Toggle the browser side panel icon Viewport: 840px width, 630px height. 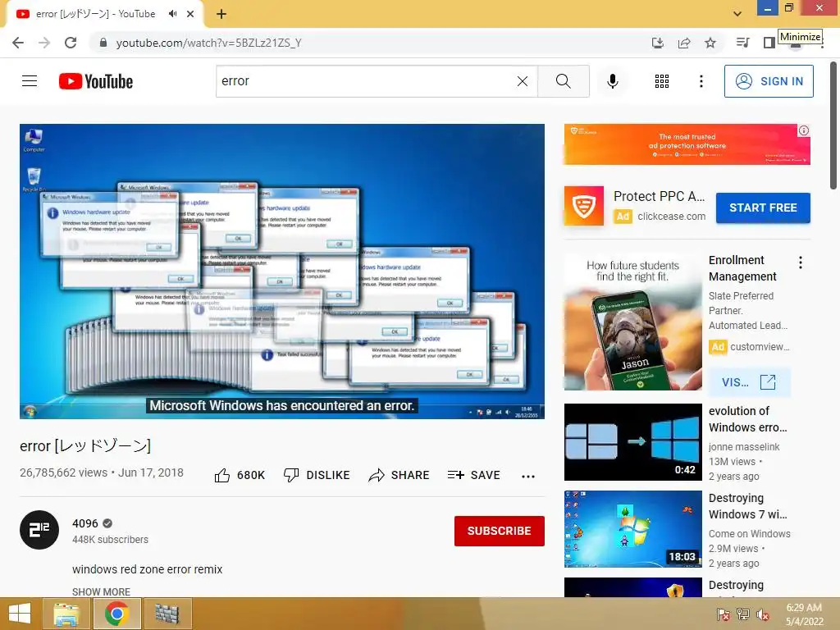[769, 43]
